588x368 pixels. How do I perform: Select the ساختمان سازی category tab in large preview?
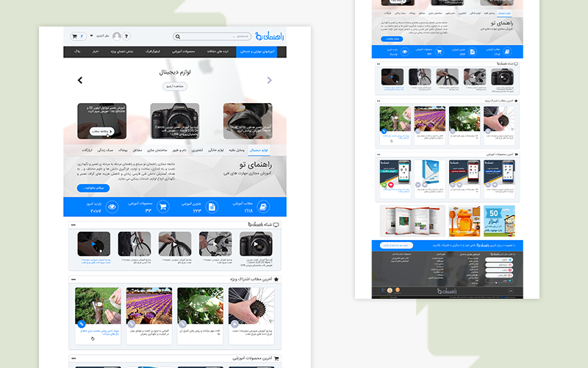click(x=157, y=150)
